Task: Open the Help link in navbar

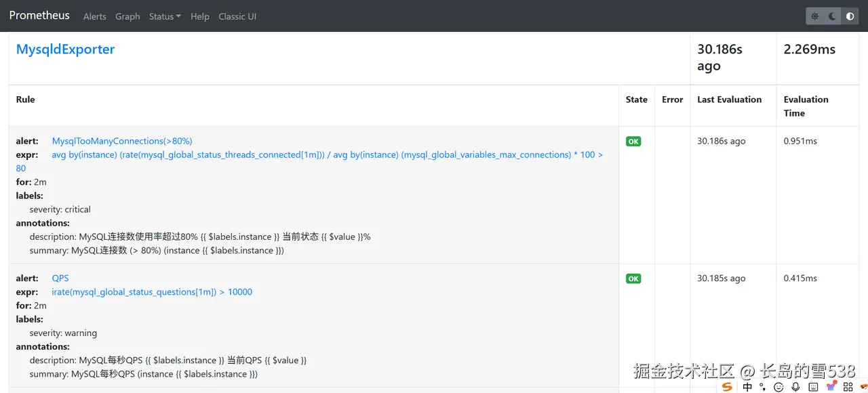Action: [200, 16]
